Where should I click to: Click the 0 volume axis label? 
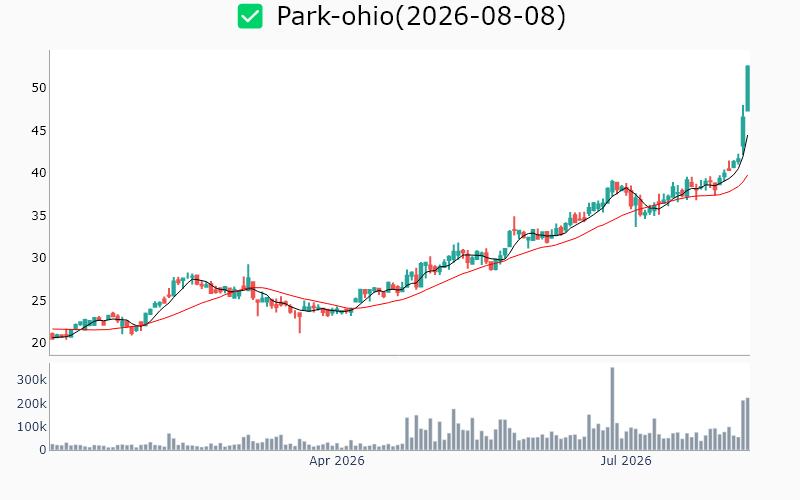[43, 449]
